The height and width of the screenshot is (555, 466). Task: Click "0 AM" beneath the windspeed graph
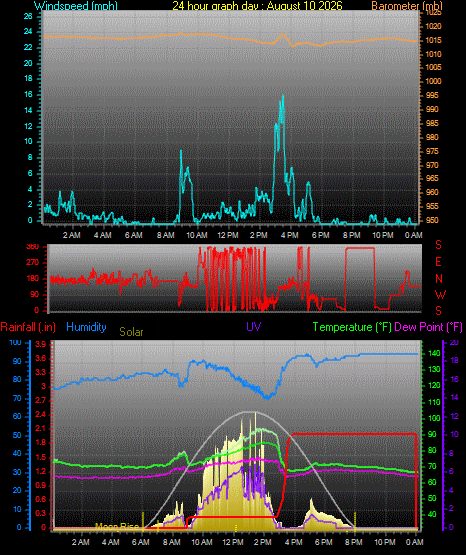414,235
